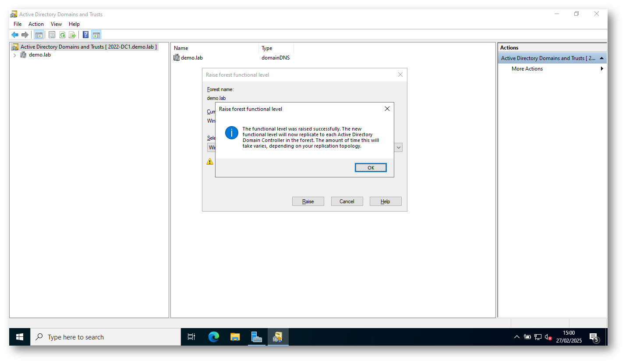Toggle the Show/Hide Console Tree toolbar icon
The image size is (626, 364).
coord(39,35)
